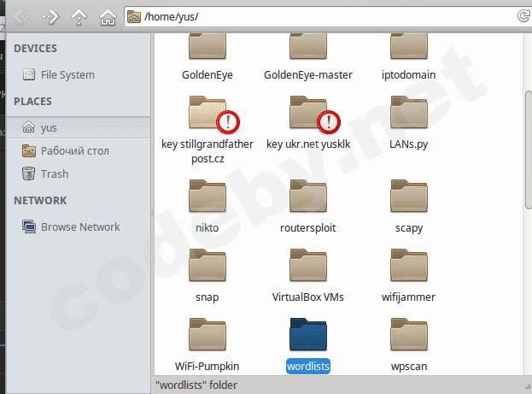Click the folder icon in the location bar
The image size is (532, 394).
pos(134,16)
